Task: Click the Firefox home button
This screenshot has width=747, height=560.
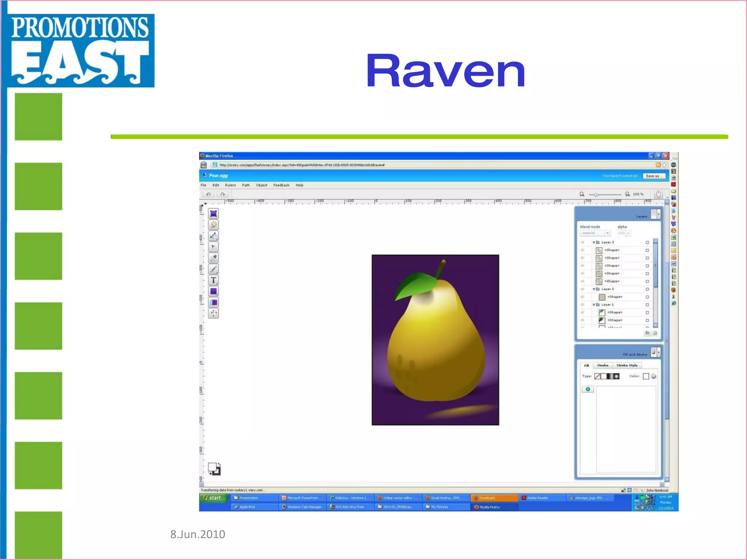Action: click(204, 165)
